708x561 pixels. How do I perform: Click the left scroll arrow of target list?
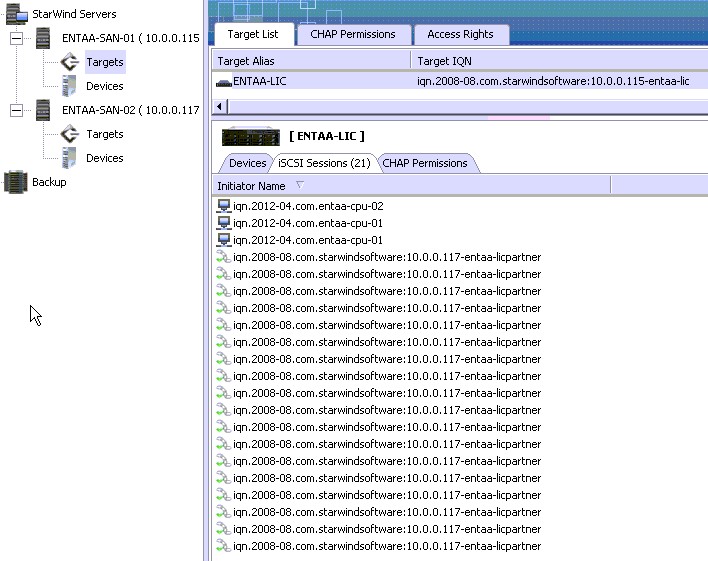tap(220, 107)
